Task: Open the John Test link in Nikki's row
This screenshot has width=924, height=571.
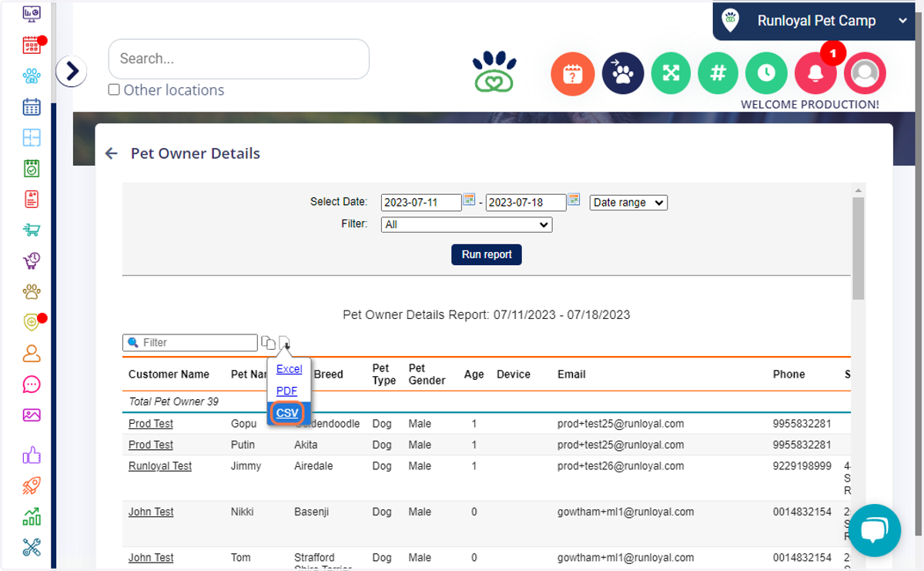Action: (x=151, y=512)
